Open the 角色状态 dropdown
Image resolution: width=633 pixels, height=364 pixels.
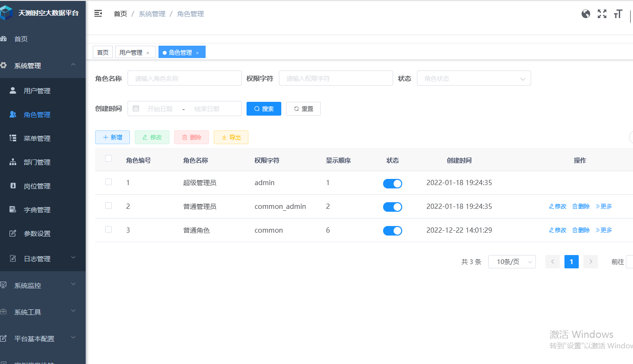click(x=474, y=78)
